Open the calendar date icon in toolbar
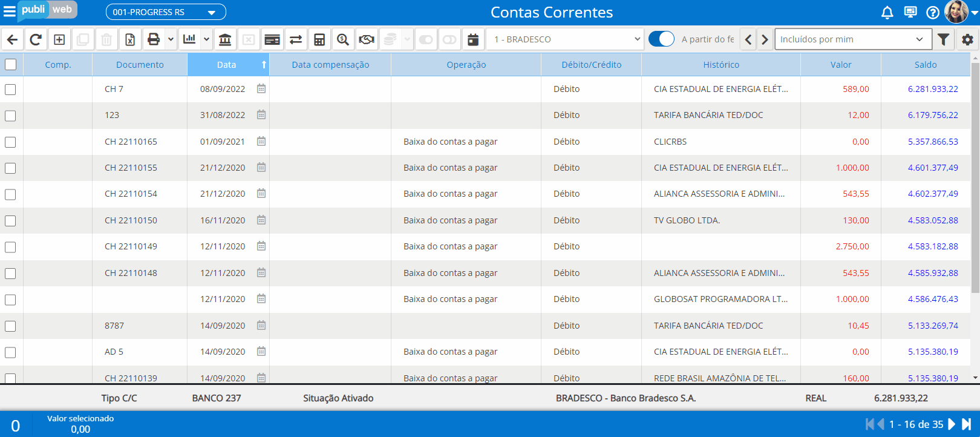The image size is (980, 437). click(x=473, y=39)
